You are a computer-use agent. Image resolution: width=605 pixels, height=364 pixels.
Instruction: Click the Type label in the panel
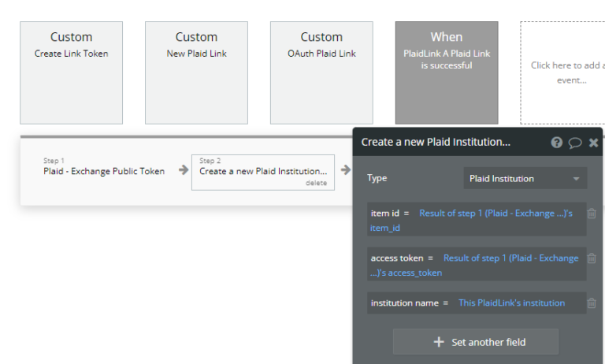pyautogui.click(x=377, y=178)
